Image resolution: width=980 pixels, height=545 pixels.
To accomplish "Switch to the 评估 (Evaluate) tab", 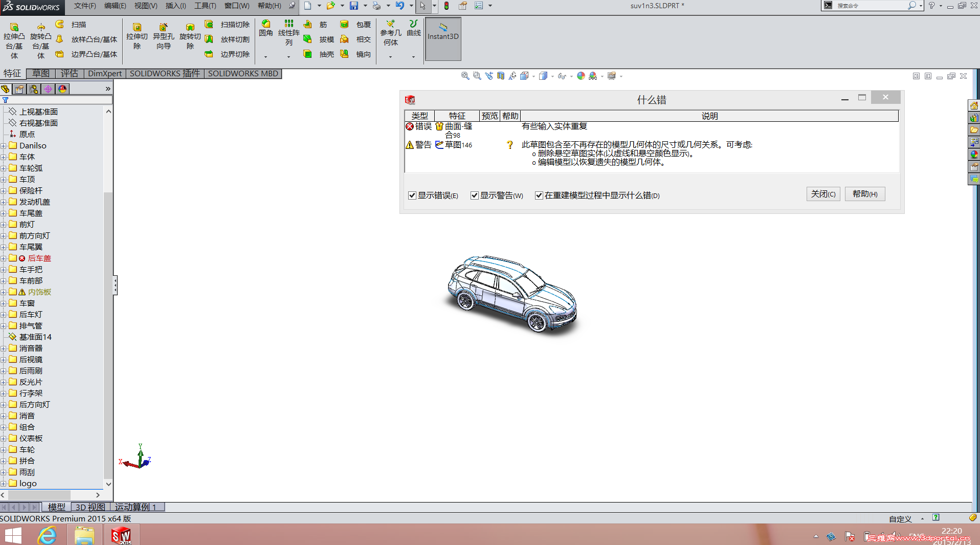I will (70, 74).
